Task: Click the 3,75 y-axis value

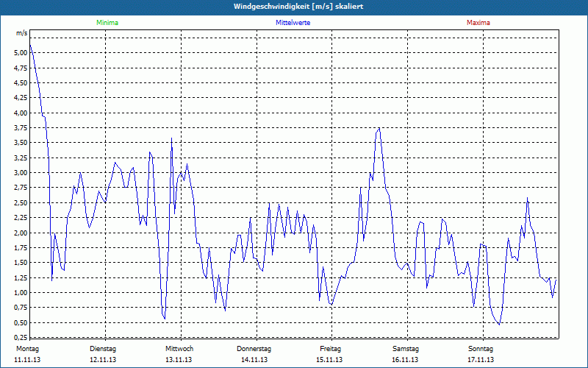Action: pyautogui.click(x=21, y=127)
